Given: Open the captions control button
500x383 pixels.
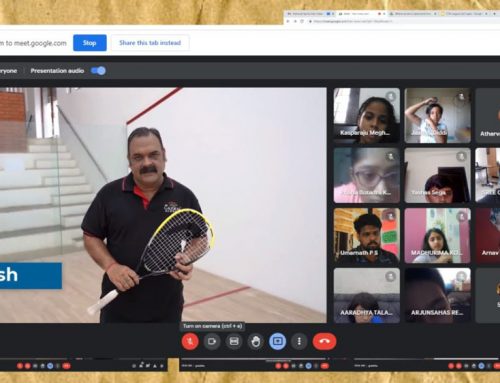Looking at the screenshot, I should tap(234, 341).
